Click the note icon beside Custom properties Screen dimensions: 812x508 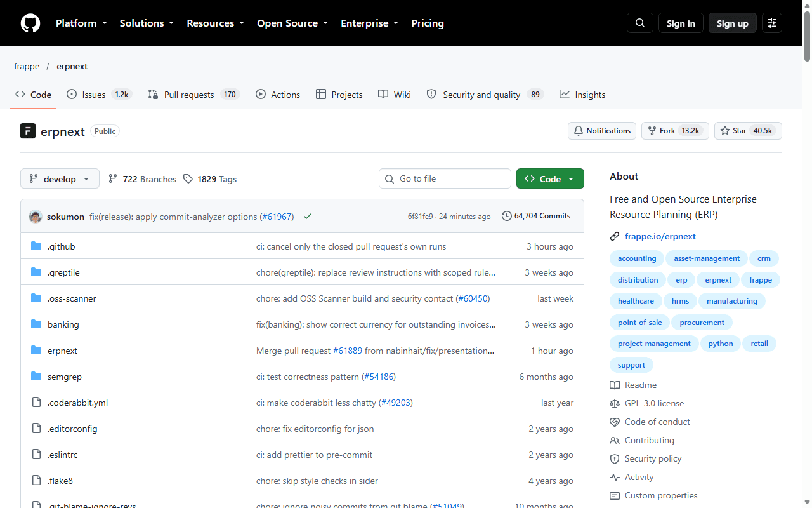pyautogui.click(x=615, y=495)
